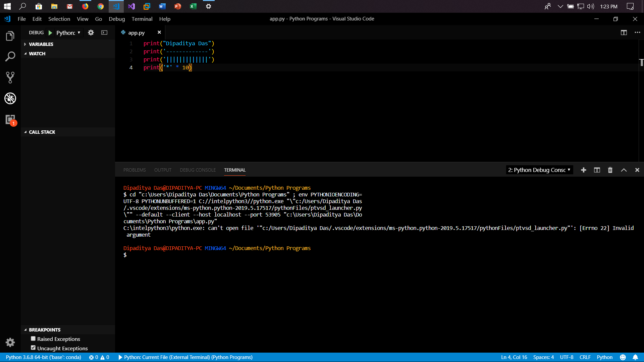Screen dimensions: 644x362
Task: Enable the Raised Exceptions breakpoint
Action: coord(33,339)
